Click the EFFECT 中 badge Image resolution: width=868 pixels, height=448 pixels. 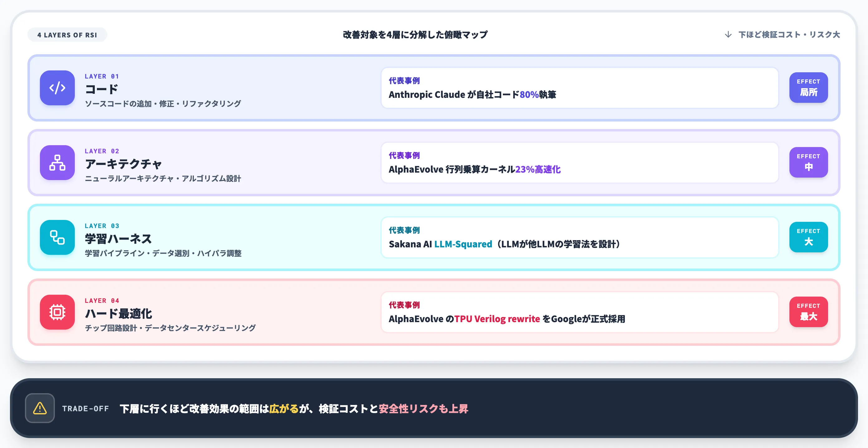click(x=808, y=162)
